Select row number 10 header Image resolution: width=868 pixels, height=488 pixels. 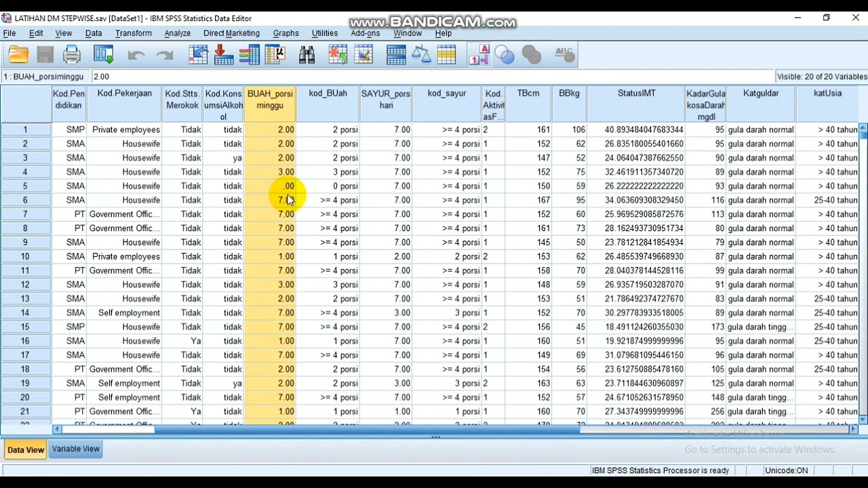tap(26, 256)
